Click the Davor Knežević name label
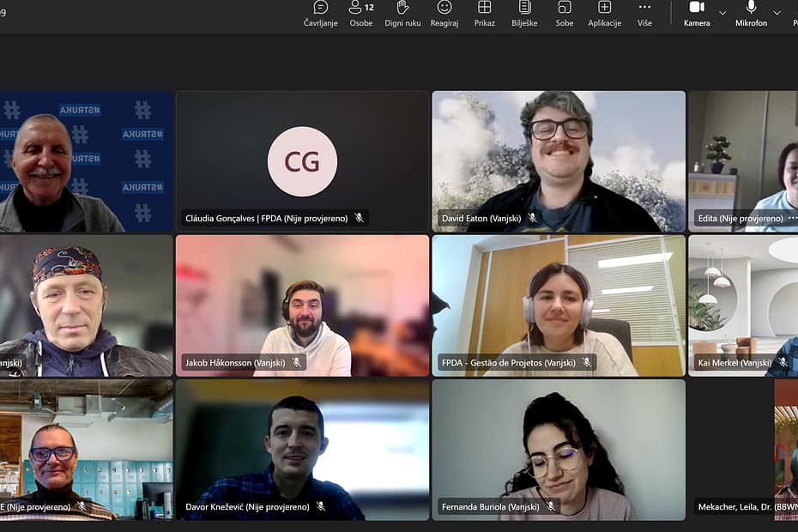 [247, 507]
